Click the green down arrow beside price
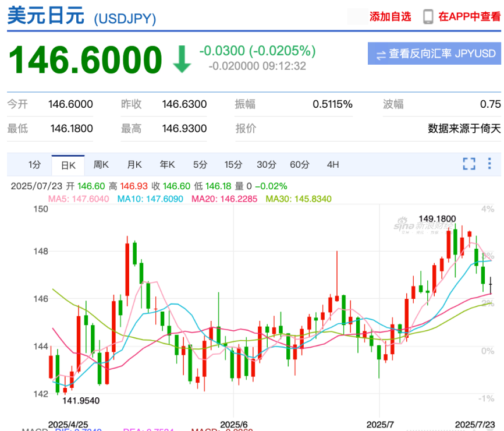The width and height of the screenshot is (504, 431). click(x=182, y=59)
